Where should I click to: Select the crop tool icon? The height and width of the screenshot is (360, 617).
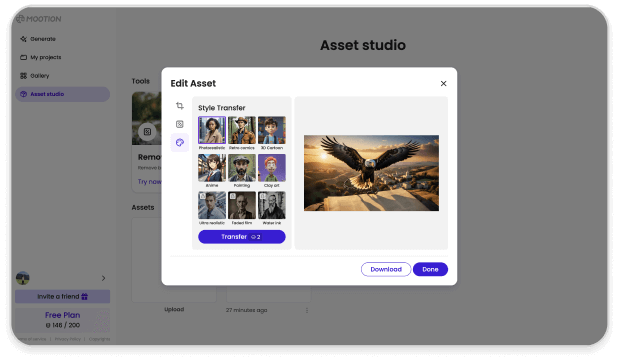coord(180,106)
